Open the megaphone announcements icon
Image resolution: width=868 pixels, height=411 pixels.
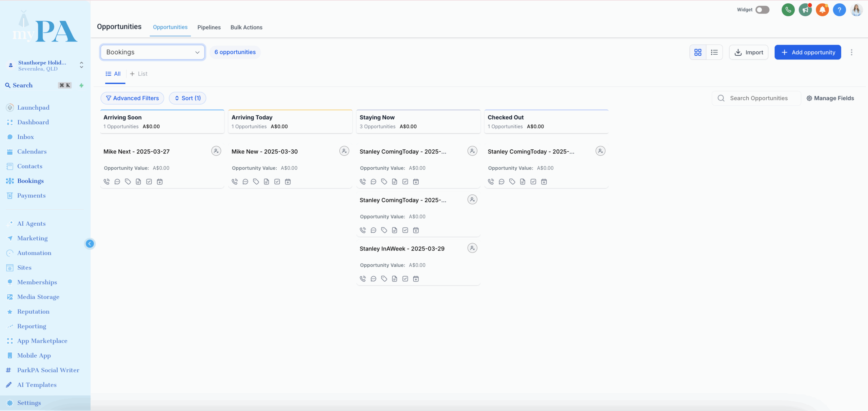click(x=805, y=10)
